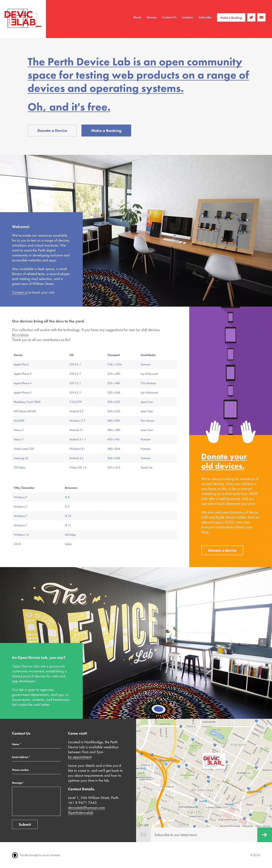
Task: Click the 'Oh, and it's free' link
Action: pos(69,107)
